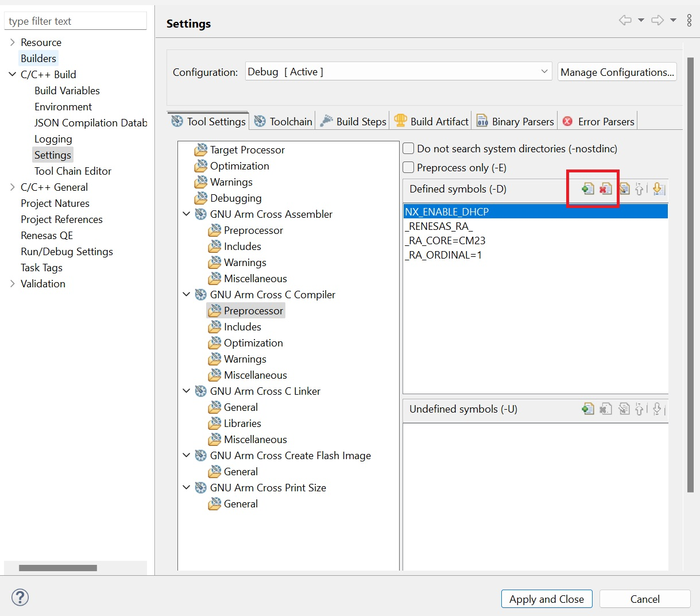This screenshot has height=616, width=700.
Task: Move down icon in Undefined symbols toolbar
Action: click(x=658, y=409)
